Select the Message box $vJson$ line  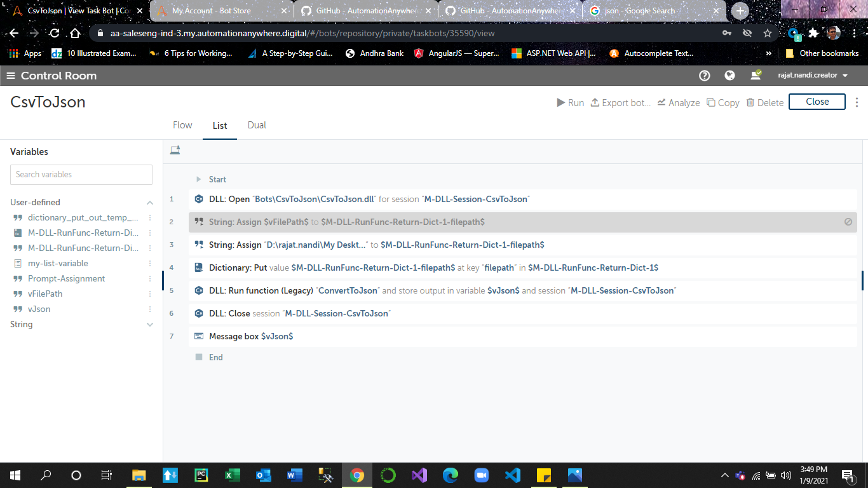coord(523,336)
